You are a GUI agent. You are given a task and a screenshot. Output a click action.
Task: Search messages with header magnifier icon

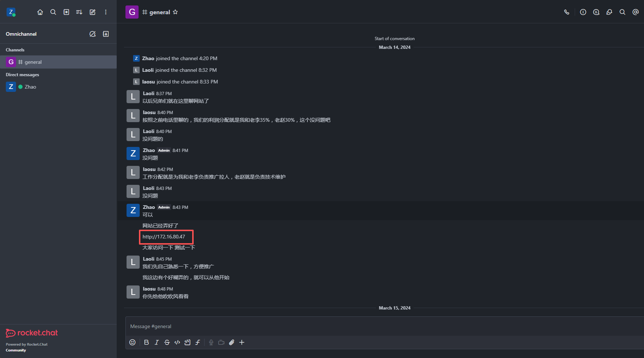pos(622,12)
